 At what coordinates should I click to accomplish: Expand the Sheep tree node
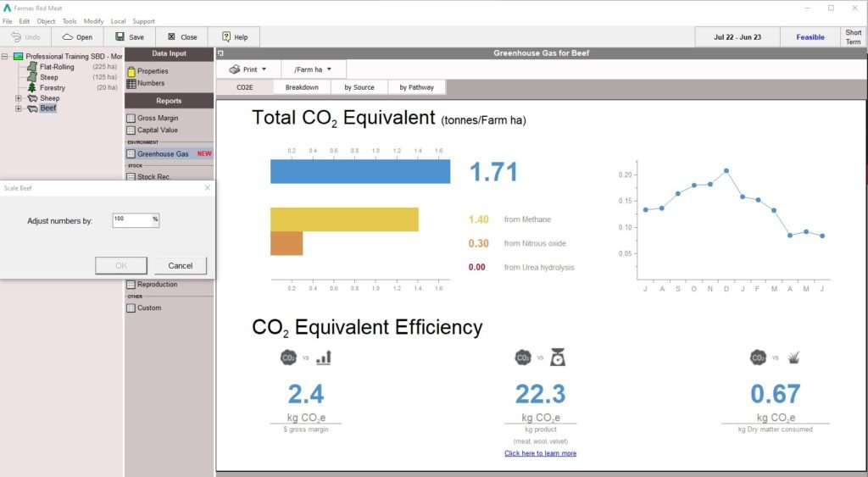(x=19, y=98)
